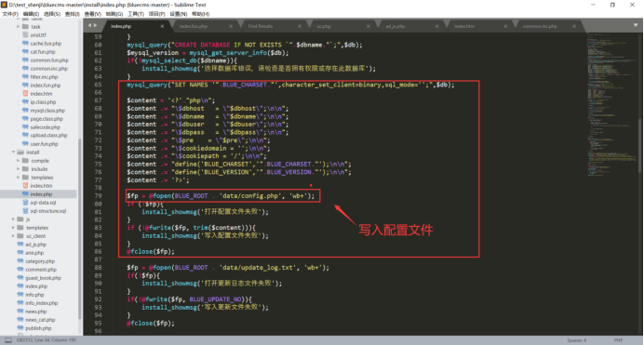The width and height of the screenshot is (644, 345).
Task: Click the category.php file icon
Action: [20, 261]
